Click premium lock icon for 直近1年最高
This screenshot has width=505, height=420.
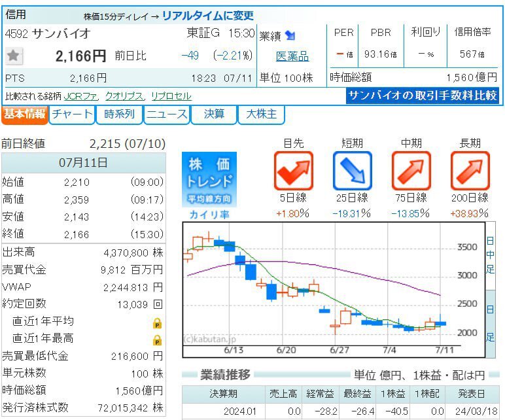[x=157, y=340]
